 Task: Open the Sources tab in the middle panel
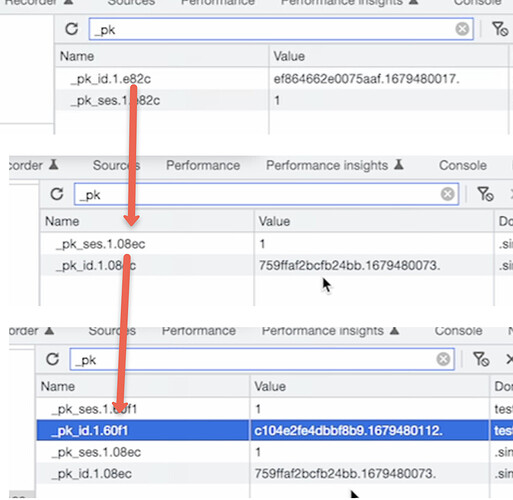[x=116, y=165]
